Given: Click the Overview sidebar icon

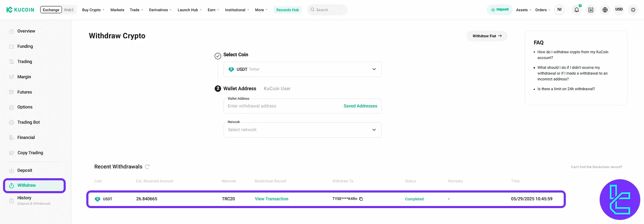Looking at the screenshot, I should pyautogui.click(x=12, y=31).
